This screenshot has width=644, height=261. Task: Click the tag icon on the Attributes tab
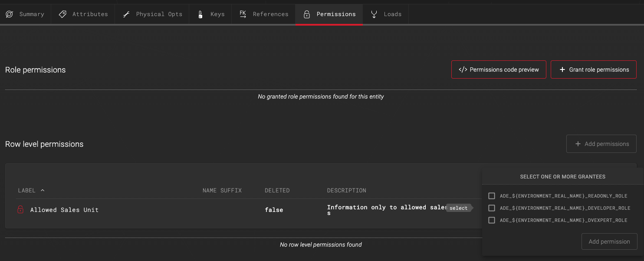pyautogui.click(x=63, y=14)
